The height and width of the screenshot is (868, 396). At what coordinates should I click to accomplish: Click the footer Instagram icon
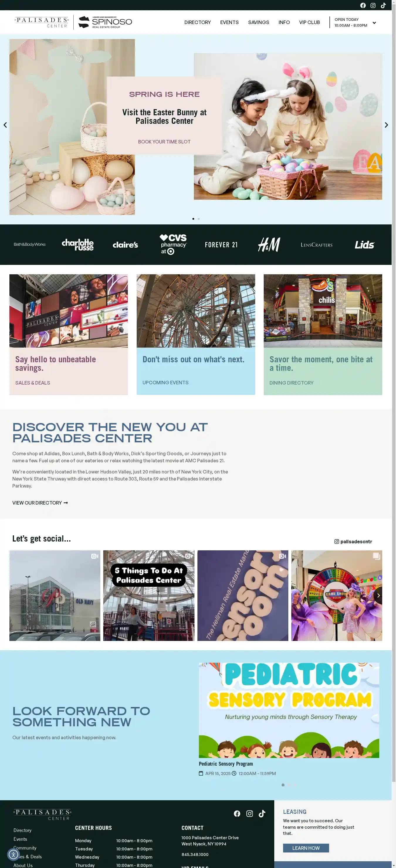[249, 813]
